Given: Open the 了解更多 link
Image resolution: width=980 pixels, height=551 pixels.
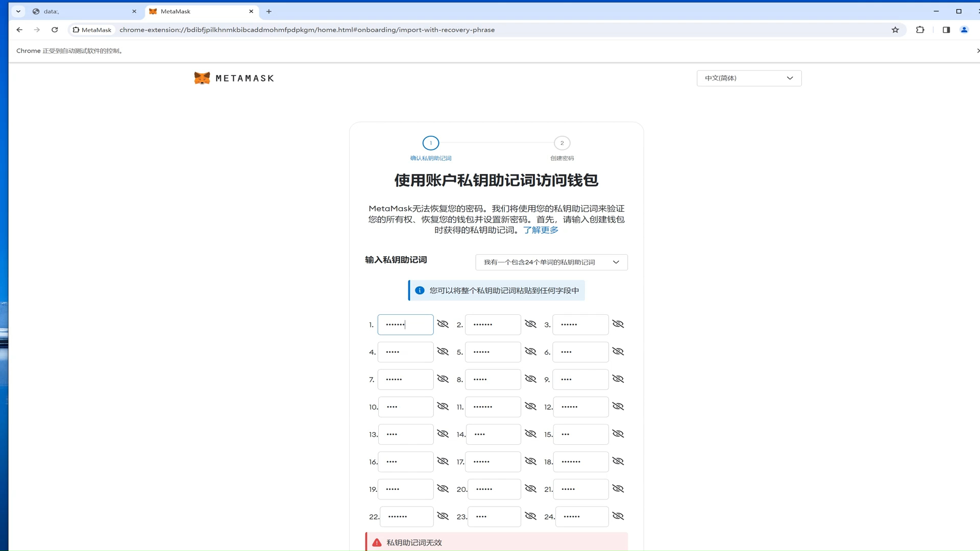Looking at the screenshot, I should [x=541, y=230].
